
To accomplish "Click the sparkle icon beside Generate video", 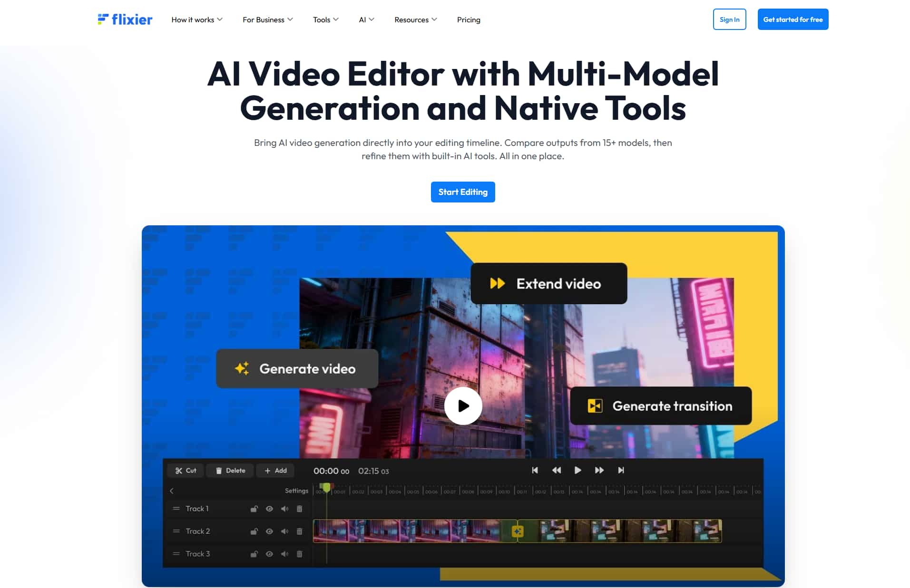I will [242, 368].
